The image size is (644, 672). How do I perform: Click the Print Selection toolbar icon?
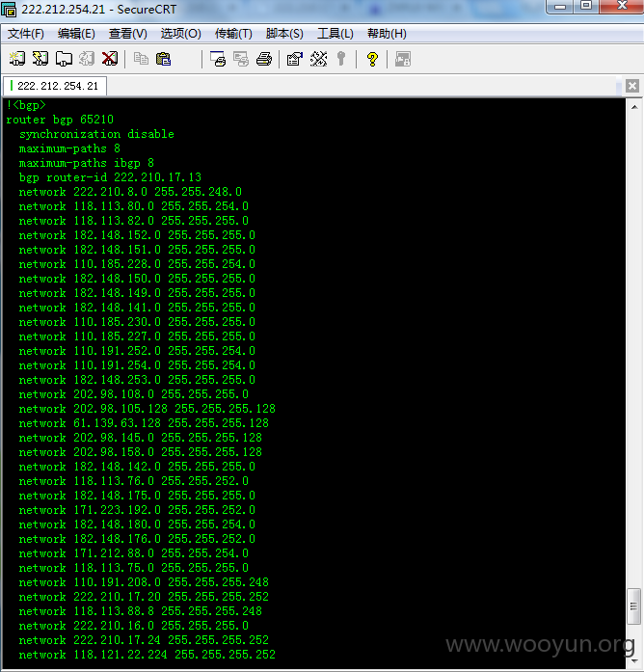pos(241,59)
